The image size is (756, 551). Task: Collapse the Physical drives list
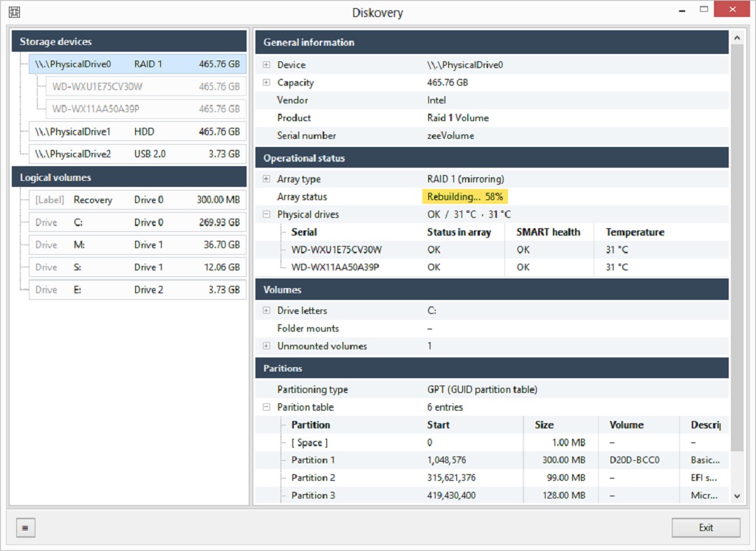266,214
